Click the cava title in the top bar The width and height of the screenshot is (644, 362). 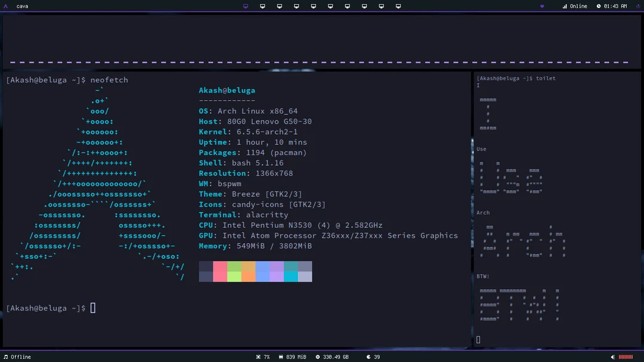22,6
